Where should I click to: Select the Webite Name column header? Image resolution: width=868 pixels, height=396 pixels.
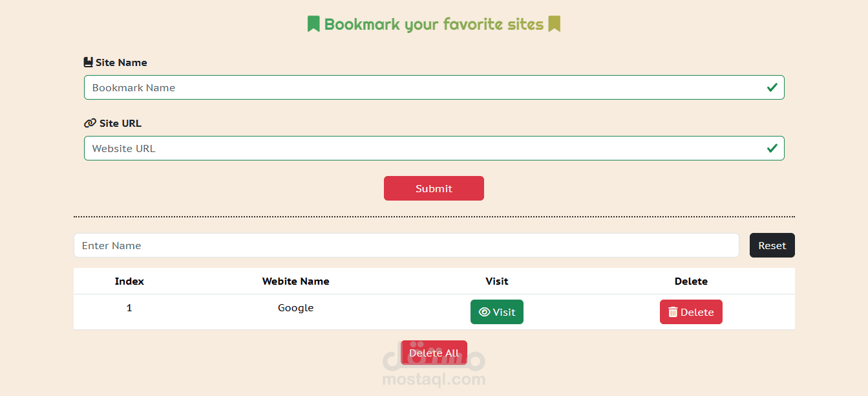pos(295,281)
